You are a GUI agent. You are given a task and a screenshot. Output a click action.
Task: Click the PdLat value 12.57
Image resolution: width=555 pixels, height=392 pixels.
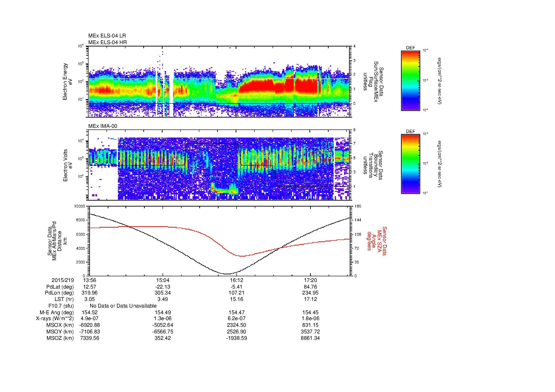click(x=90, y=287)
